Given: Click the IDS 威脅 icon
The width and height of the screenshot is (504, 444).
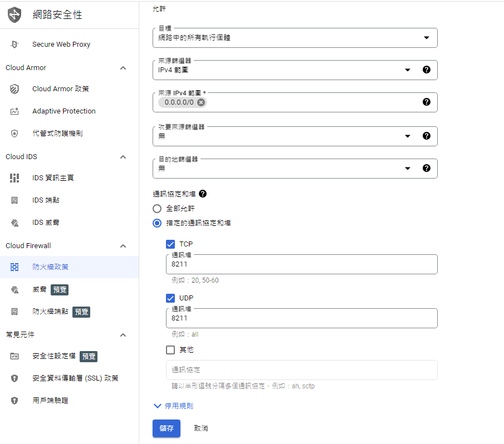Looking at the screenshot, I should click(14, 223).
